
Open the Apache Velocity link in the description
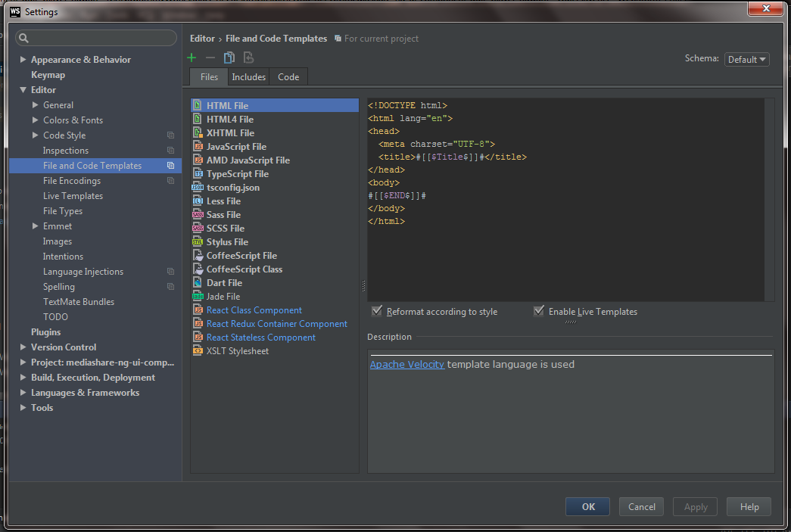click(x=407, y=364)
